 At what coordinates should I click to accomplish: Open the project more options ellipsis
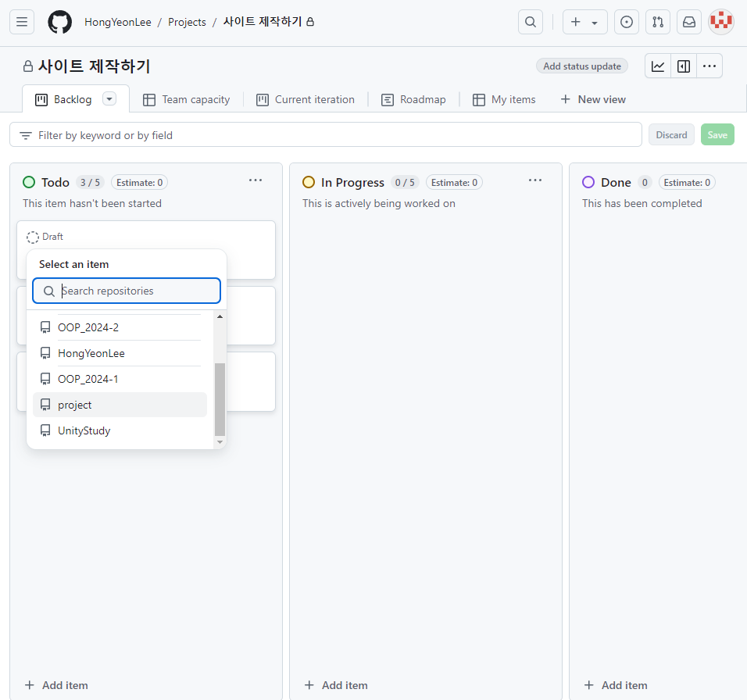pos(709,66)
